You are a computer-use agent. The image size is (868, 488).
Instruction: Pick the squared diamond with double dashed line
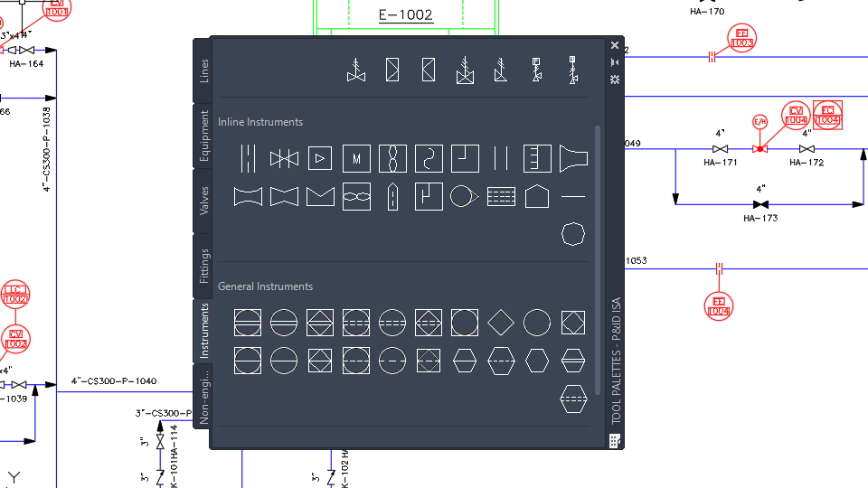click(429, 323)
